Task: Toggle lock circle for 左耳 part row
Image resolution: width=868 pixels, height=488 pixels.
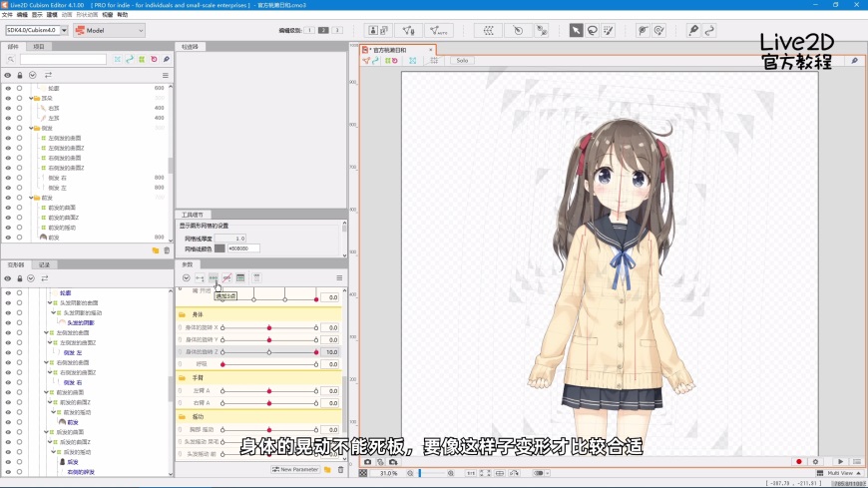Action: click(19, 118)
